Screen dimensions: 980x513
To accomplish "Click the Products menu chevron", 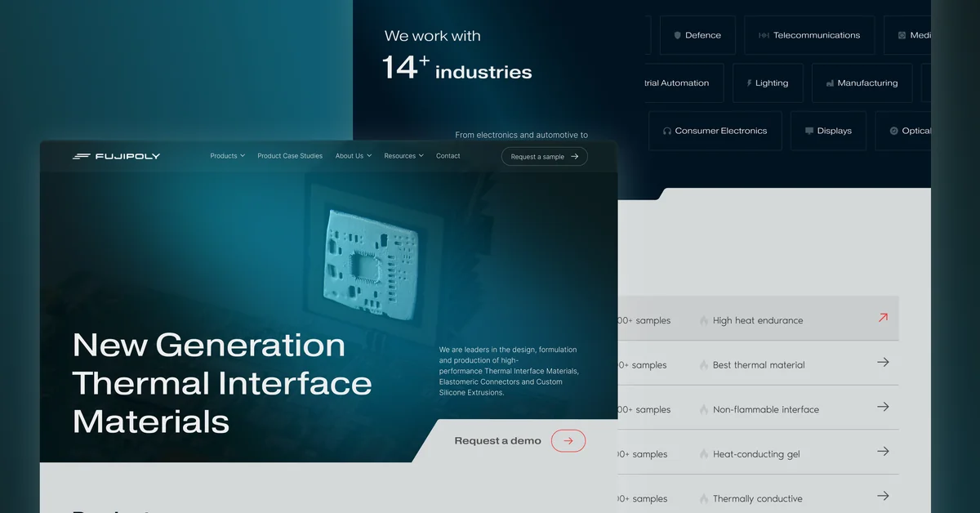I will pos(243,156).
